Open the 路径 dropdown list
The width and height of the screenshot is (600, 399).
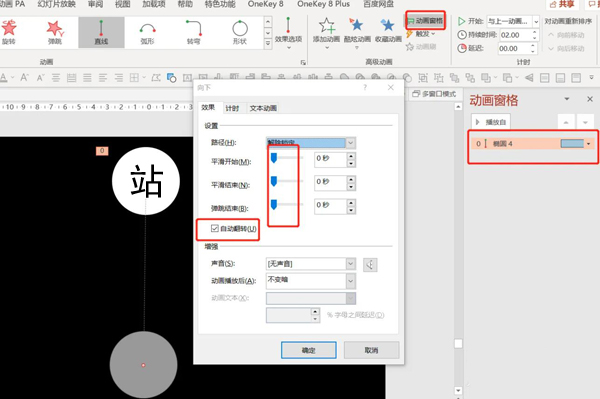(x=350, y=143)
